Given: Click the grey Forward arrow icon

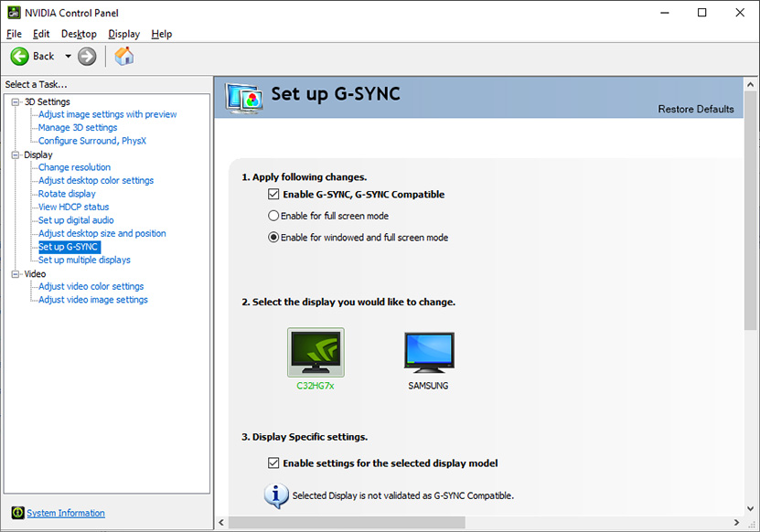Looking at the screenshot, I should pyautogui.click(x=87, y=56).
